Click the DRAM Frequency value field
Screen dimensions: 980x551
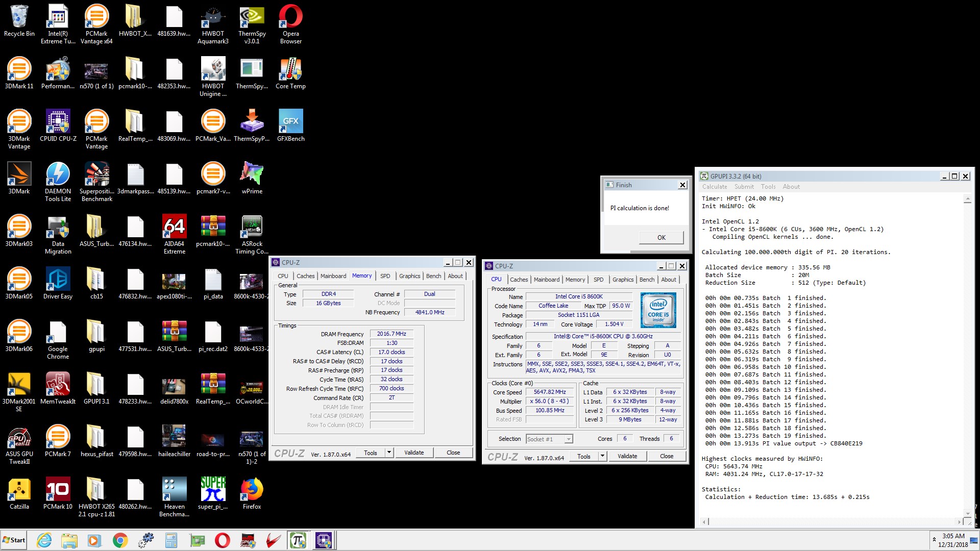coord(391,334)
